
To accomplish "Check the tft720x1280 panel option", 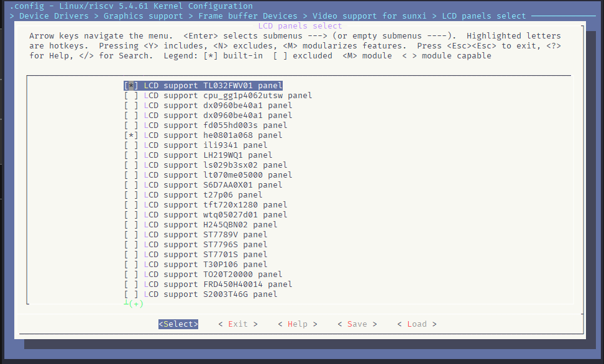I will point(131,205).
